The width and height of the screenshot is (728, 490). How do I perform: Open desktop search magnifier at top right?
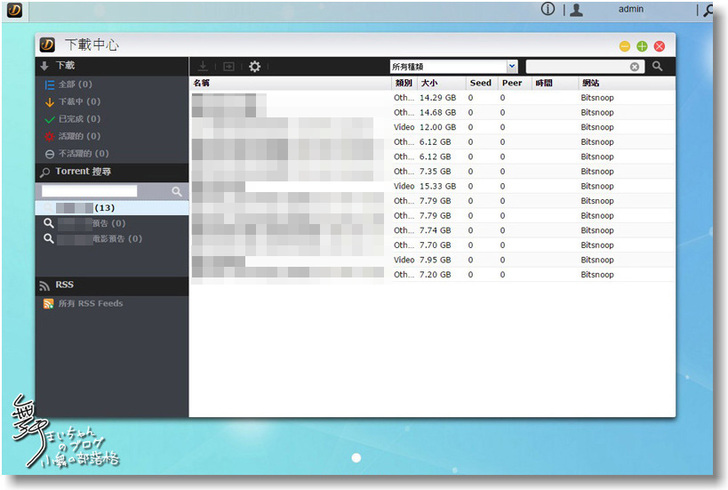click(x=708, y=10)
